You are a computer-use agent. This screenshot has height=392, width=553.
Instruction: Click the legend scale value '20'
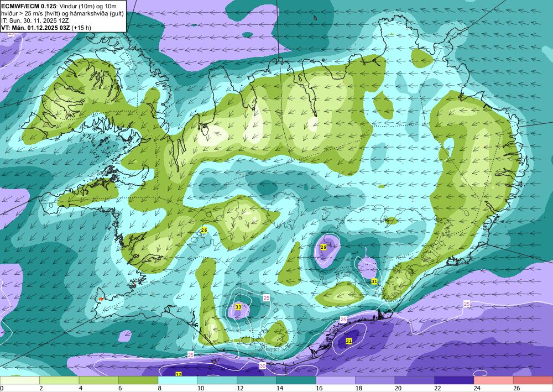click(398, 388)
